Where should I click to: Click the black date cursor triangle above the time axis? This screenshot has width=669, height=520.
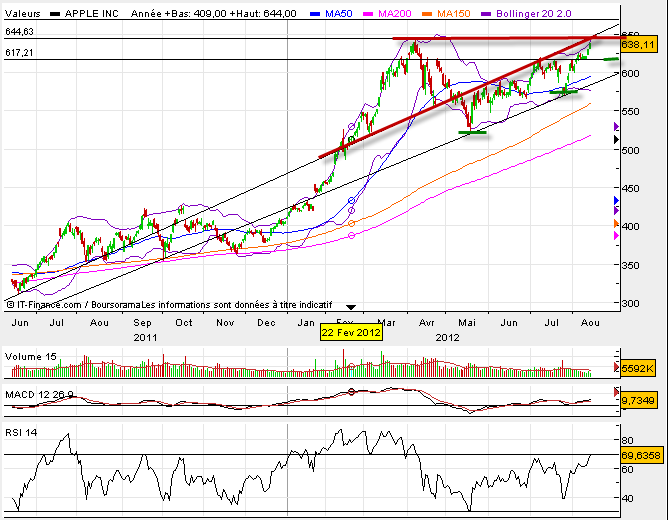350,307
